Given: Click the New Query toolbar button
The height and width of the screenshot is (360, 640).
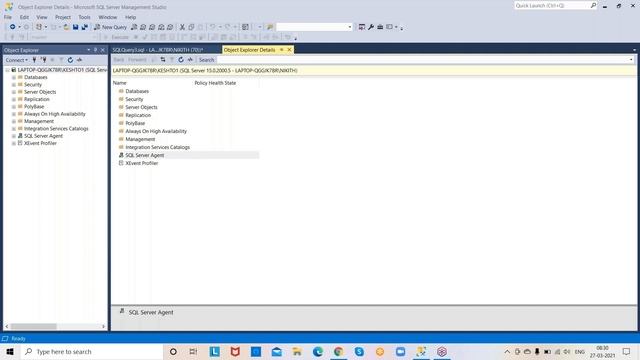Looking at the screenshot, I should [x=111, y=27].
